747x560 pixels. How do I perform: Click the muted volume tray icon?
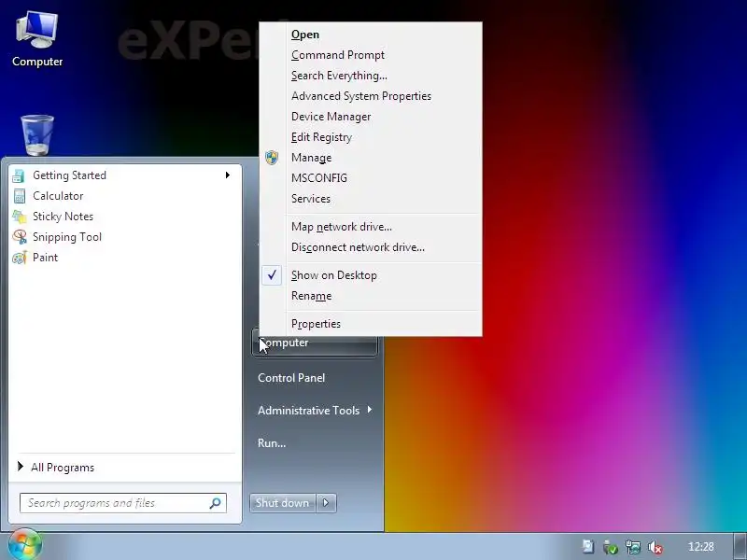point(655,547)
